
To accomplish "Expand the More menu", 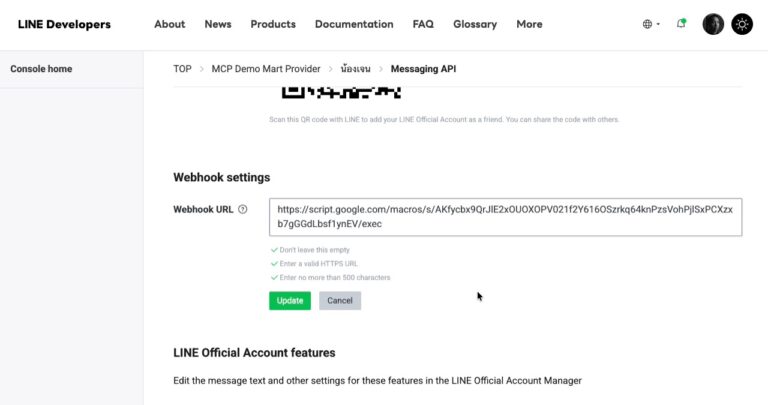I will [x=529, y=24].
